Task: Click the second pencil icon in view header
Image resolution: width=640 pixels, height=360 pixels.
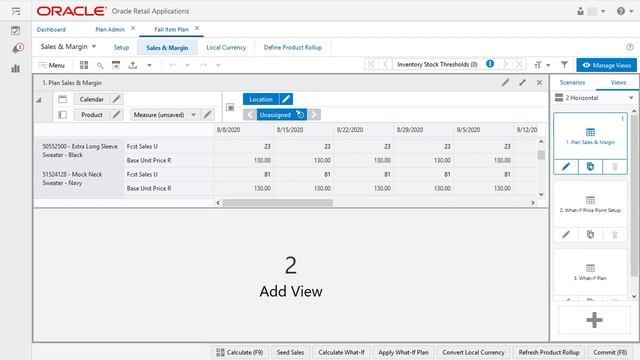Action: (x=522, y=82)
